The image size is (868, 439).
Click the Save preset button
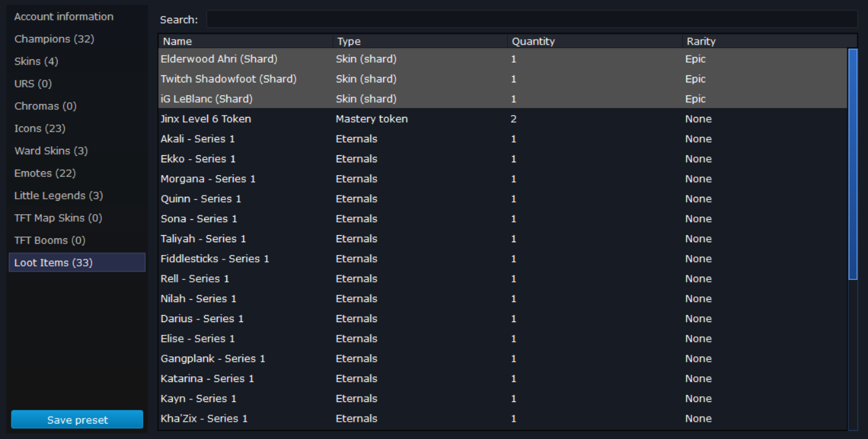(77, 420)
